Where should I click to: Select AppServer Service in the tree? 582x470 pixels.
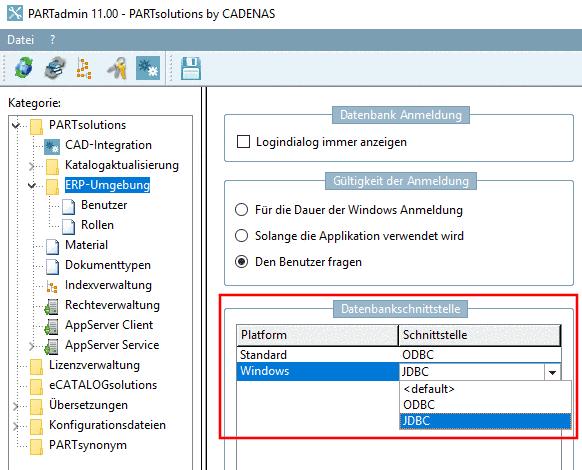coord(112,345)
